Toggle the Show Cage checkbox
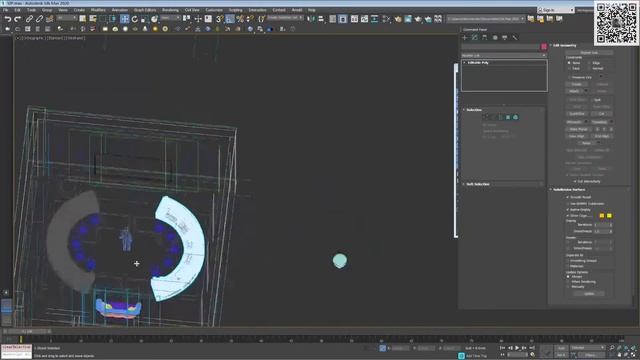 pos(568,216)
